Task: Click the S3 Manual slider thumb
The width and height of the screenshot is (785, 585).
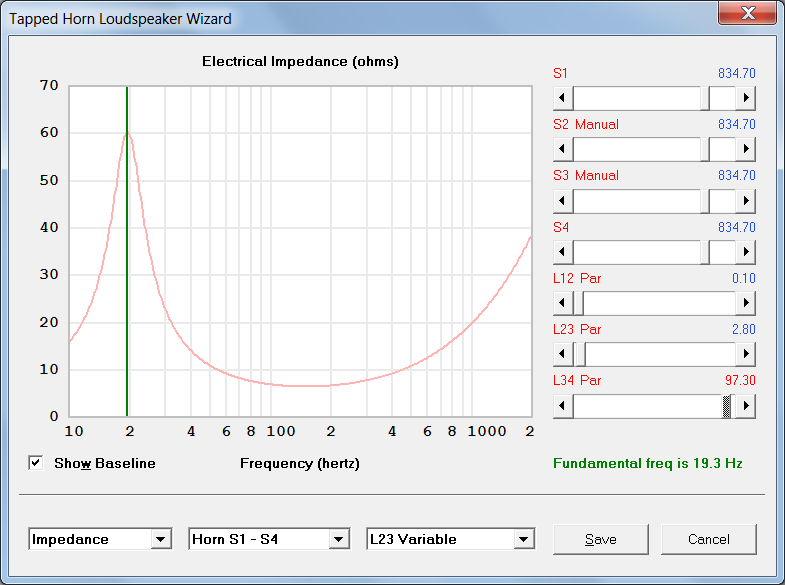Action: click(704, 200)
